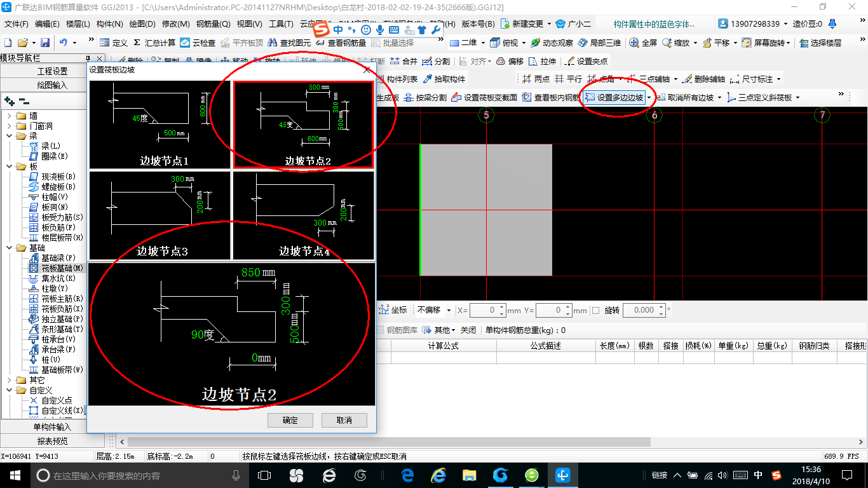Click 拾取构件 pick component tool

coord(444,79)
